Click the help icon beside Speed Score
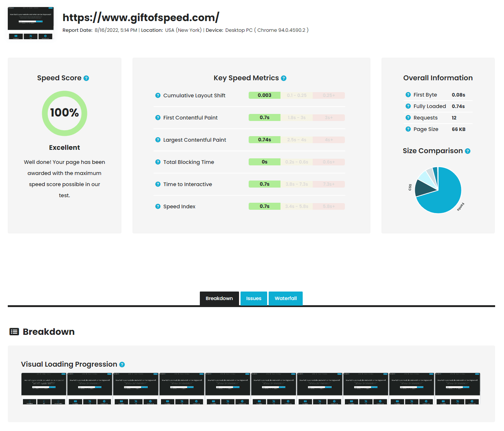Image resolution: width=504 pixels, height=431 pixels. point(86,78)
